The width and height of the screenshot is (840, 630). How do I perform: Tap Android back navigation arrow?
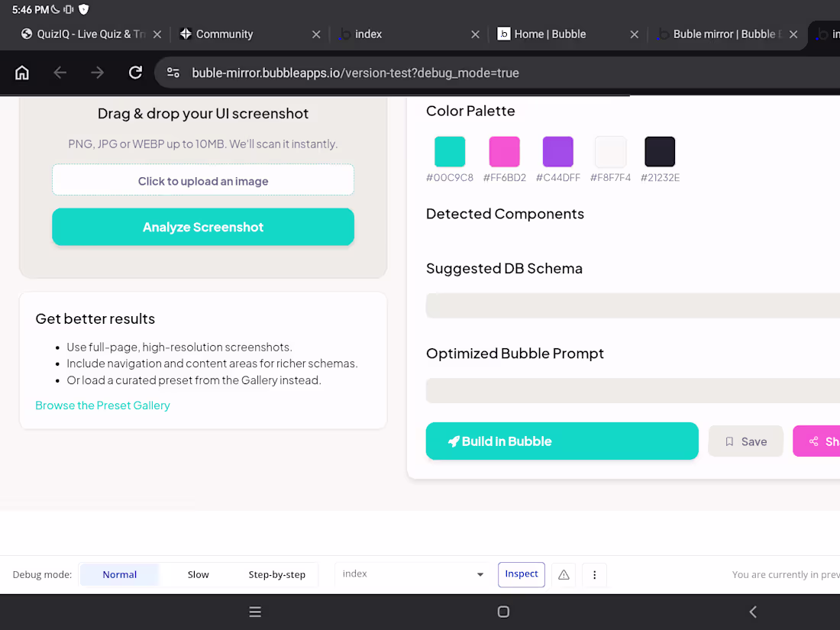tap(753, 612)
